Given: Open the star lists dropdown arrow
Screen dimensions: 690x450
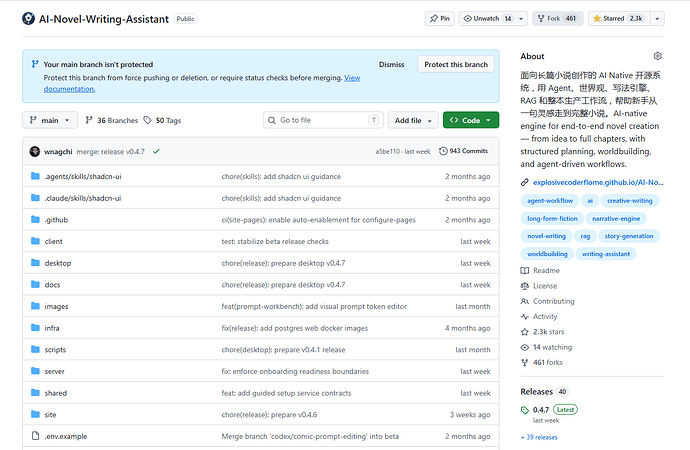Looking at the screenshot, I should tap(657, 18).
